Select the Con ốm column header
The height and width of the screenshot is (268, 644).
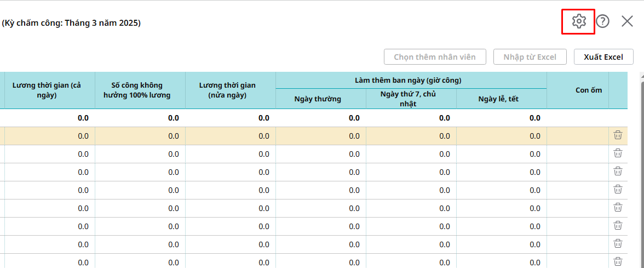point(588,90)
